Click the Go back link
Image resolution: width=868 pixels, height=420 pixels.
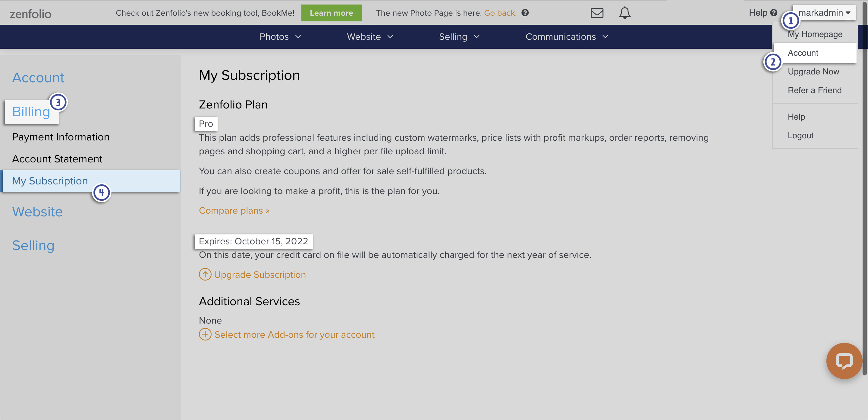click(x=500, y=13)
